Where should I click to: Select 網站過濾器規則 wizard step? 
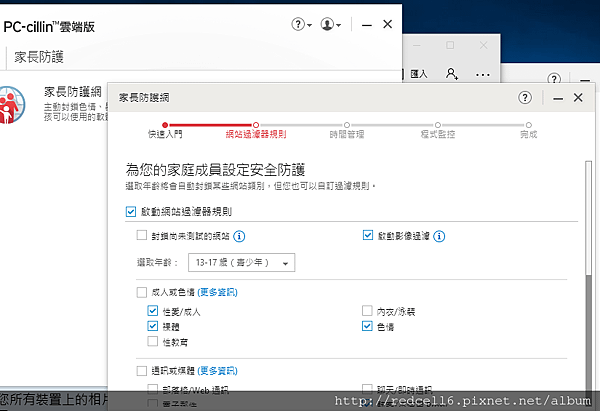point(256,130)
